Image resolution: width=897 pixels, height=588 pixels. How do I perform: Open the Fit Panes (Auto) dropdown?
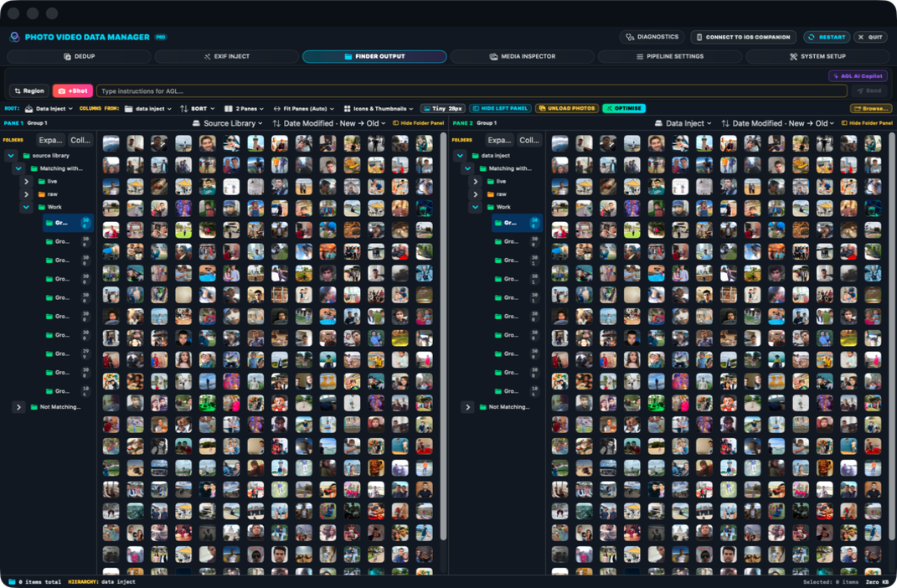pyautogui.click(x=303, y=109)
